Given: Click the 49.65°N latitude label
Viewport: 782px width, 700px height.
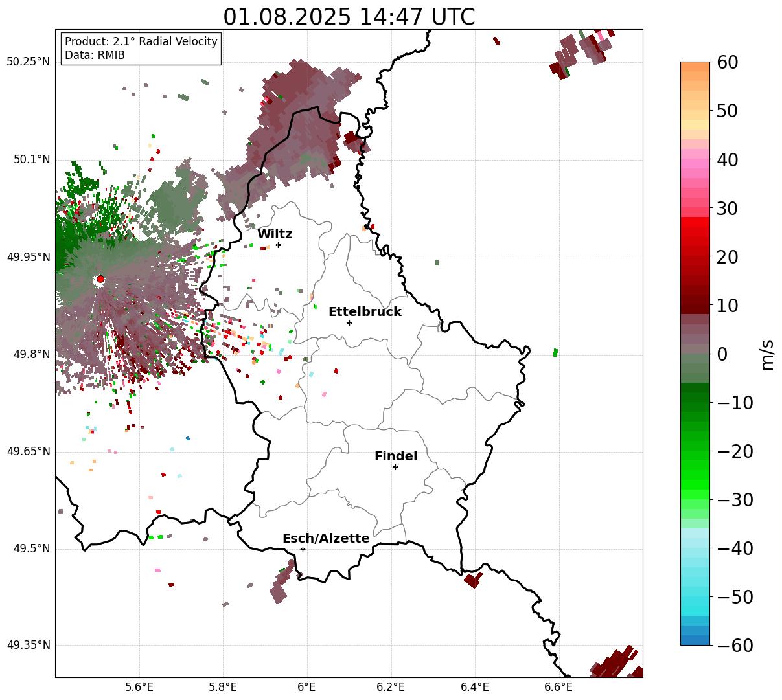Looking at the screenshot, I should (28, 451).
